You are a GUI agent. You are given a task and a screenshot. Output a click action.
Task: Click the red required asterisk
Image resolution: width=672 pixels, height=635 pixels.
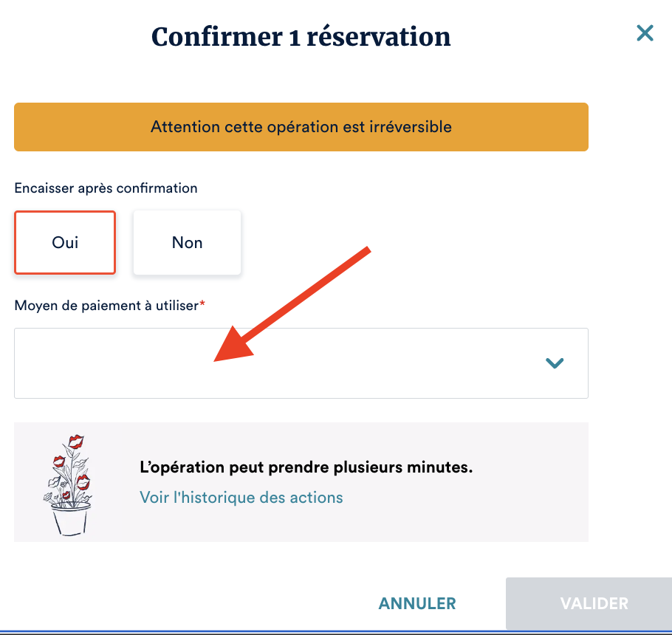point(202,303)
